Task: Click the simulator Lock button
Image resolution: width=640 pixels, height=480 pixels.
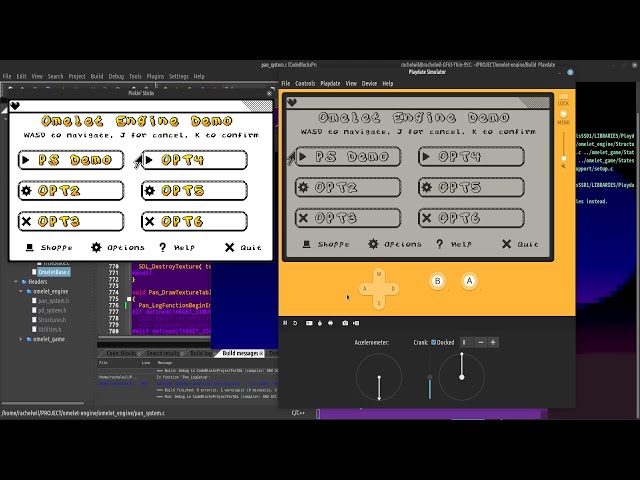Action: pyautogui.click(x=563, y=97)
